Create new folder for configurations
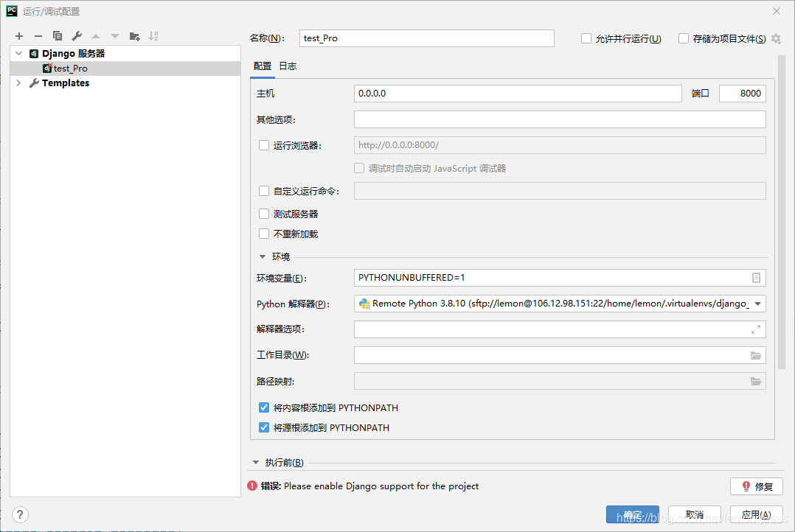The width and height of the screenshot is (795, 532). point(134,36)
